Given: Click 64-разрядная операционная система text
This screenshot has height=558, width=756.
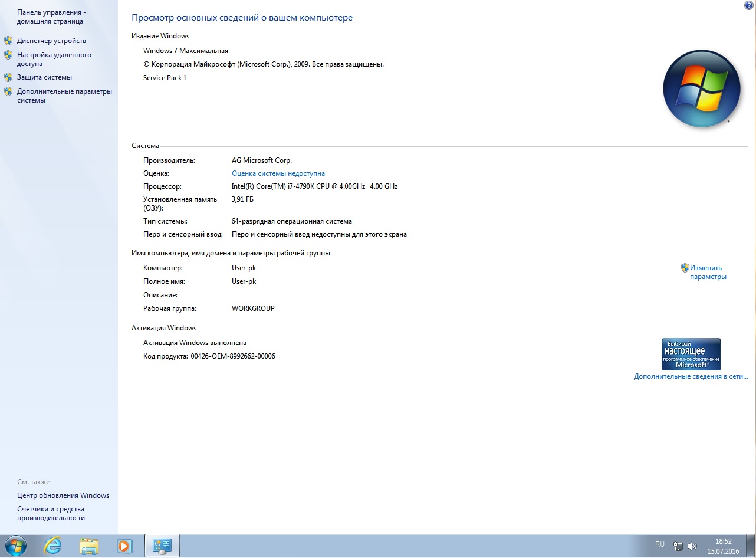Looking at the screenshot, I should pyautogui.click(x=292, y=221).
